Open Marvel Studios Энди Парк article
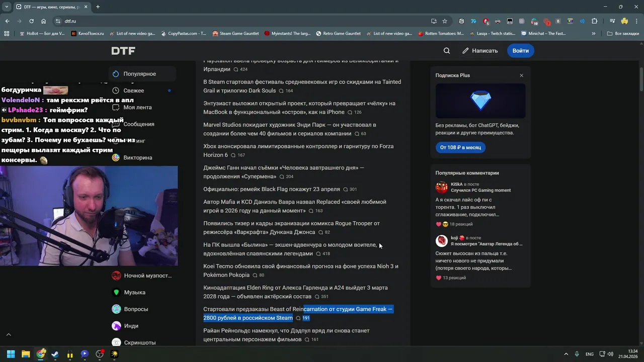644x362 pixels. click(289, 129)
